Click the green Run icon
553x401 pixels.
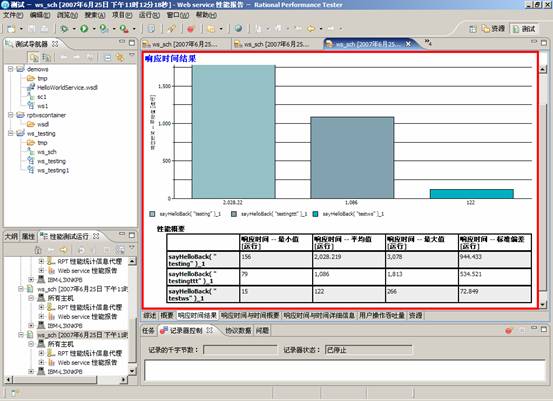(x=84, y=29)
